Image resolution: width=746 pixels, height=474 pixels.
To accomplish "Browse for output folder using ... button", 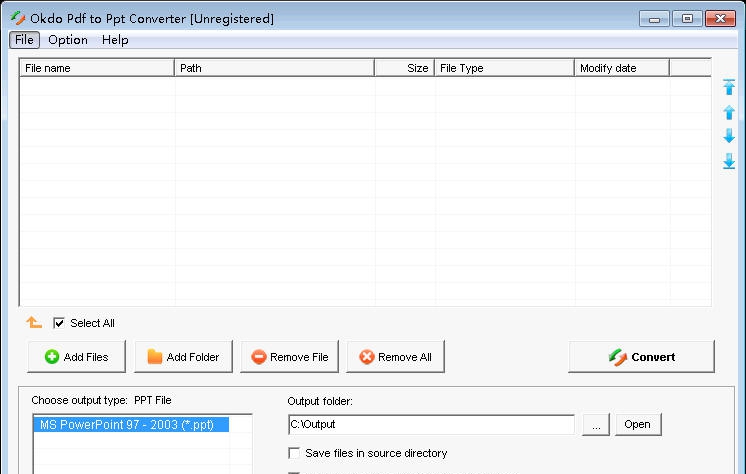I will 596,424.
